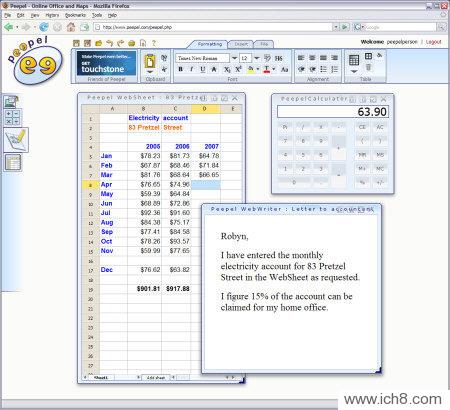Click the browser Reload icon
The width and height of the screenshot is (450, 410).
coord(44,27)
